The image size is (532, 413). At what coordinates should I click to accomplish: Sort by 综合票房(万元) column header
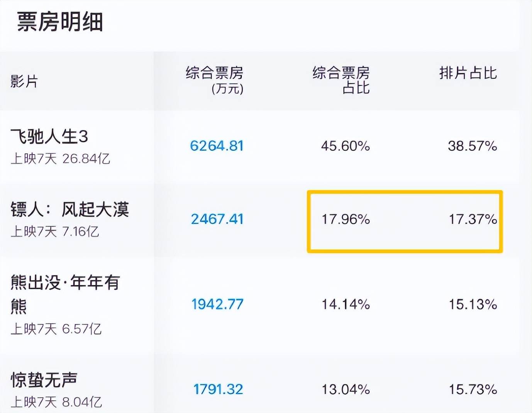[215, 80]
